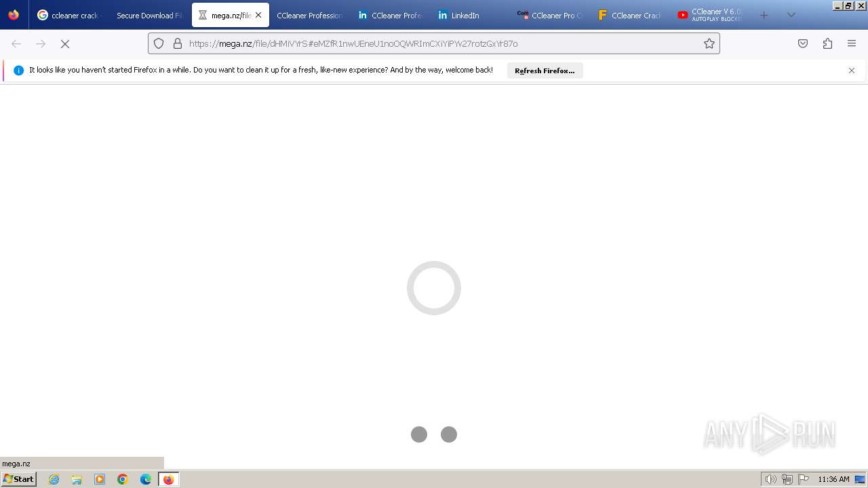This screenshot has height=488, width=868.
Task: Open the Save to Pocket icon
Action: click(803, 43)
